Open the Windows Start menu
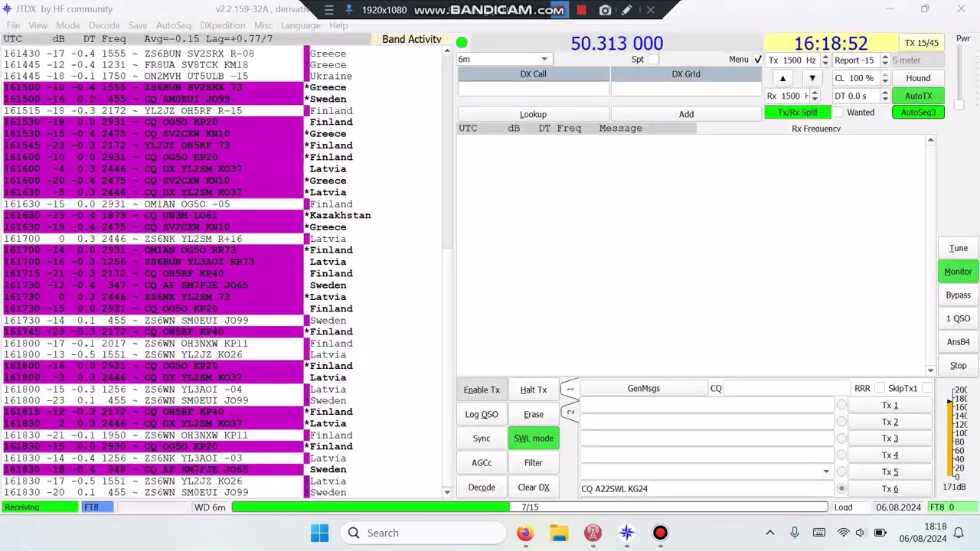The height and width of the screenshot is (551, 980). (320, 533)
